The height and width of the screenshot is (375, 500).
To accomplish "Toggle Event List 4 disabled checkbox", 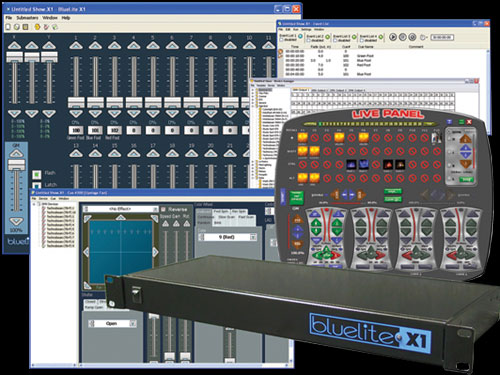I will click(x=362, y=40).
